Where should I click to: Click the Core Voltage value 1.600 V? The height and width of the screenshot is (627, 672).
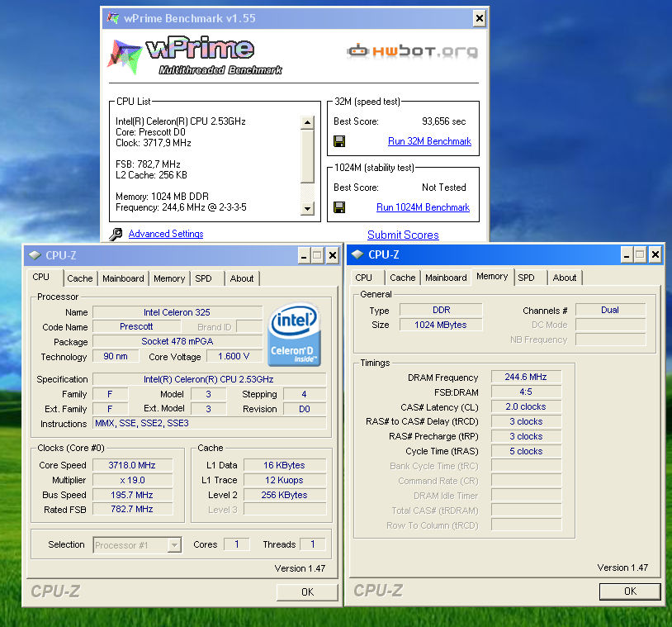point(234,356)
